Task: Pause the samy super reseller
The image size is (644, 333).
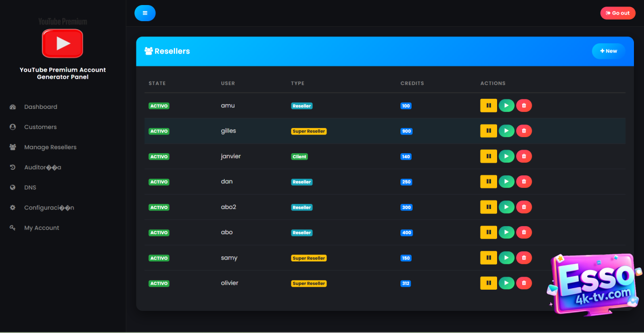Action: [488, 258]
